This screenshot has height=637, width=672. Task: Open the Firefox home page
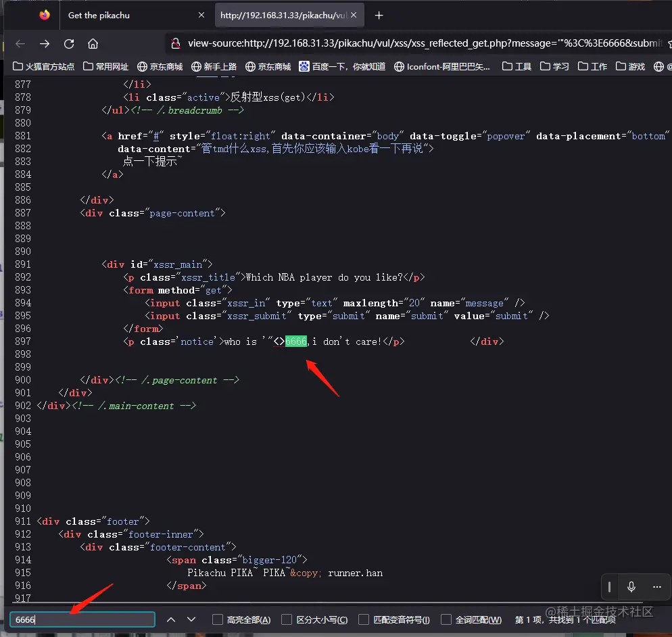pos(93,44)
